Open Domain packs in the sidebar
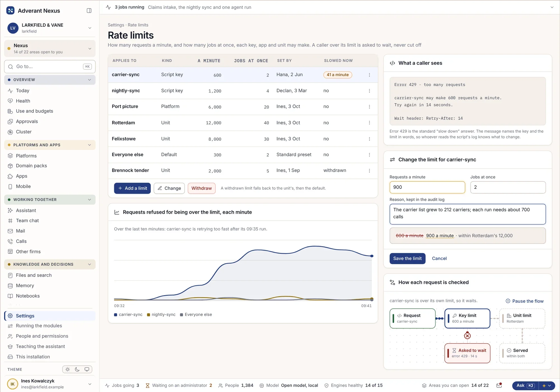 [50, 166]
